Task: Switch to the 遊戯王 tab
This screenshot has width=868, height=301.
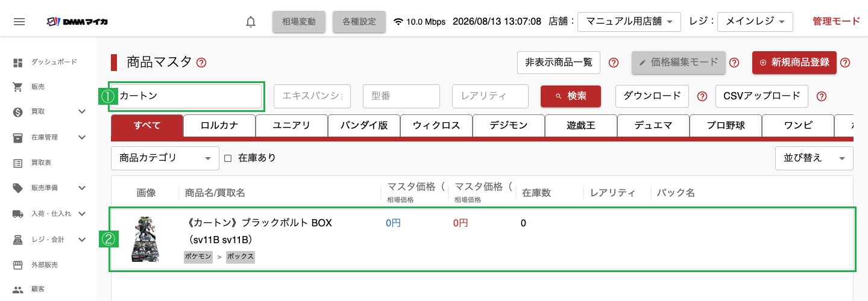Action: pyautogui.click(x=581, y=126)
